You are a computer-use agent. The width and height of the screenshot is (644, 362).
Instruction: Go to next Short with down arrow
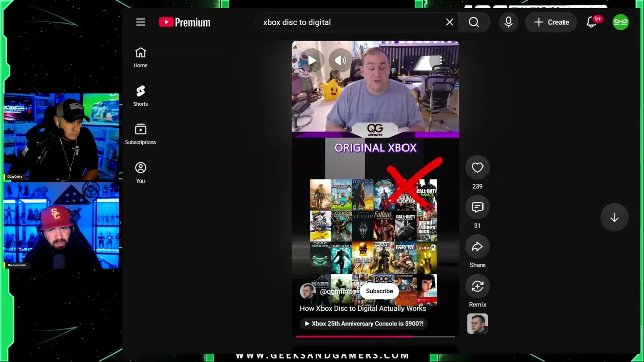(614, 218)
